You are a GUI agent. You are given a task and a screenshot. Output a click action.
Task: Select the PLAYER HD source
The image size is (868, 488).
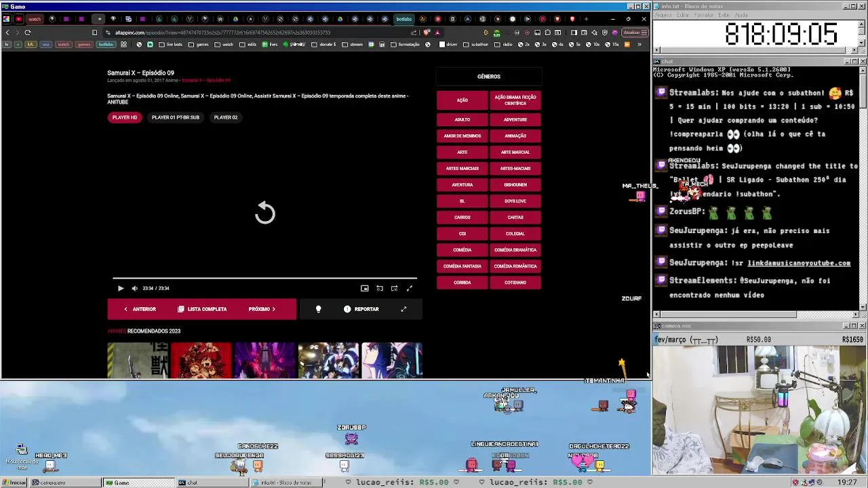[x=125, y=117]
